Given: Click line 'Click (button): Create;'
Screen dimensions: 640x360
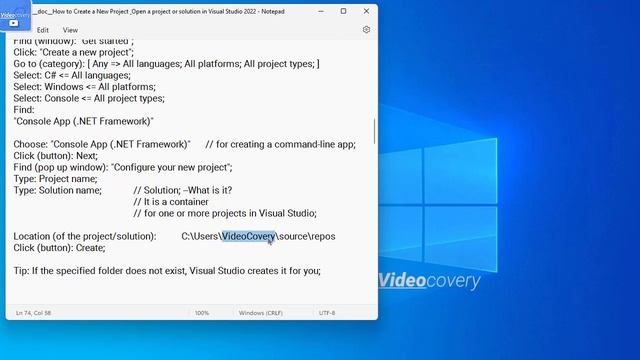Looking at the screenshot, I should pos(59,248).
